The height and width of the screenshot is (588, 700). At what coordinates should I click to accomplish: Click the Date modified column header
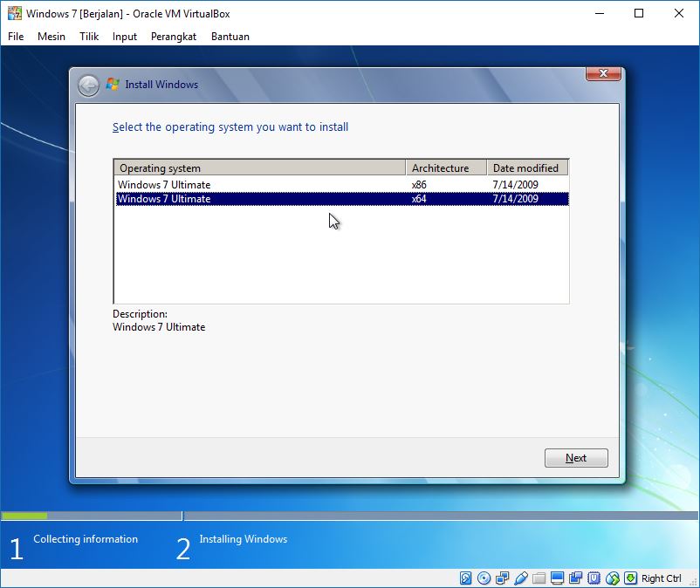pos(527,168)
